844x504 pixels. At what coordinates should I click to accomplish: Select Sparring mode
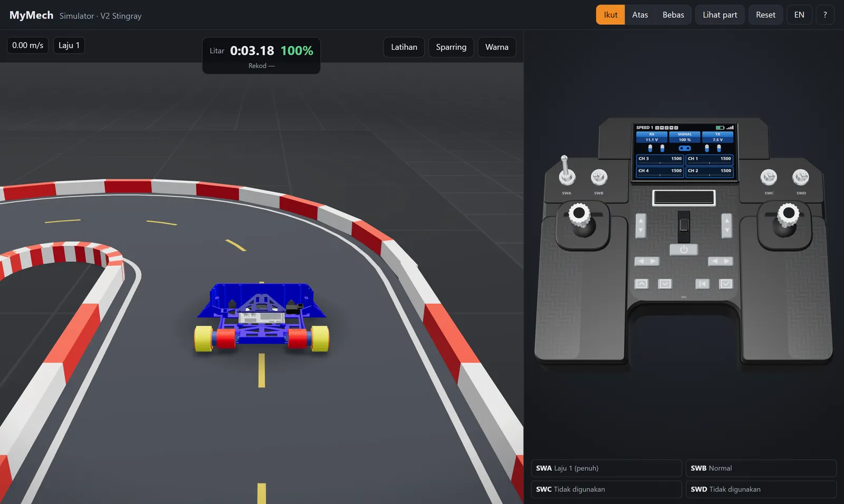click(451, 47)
